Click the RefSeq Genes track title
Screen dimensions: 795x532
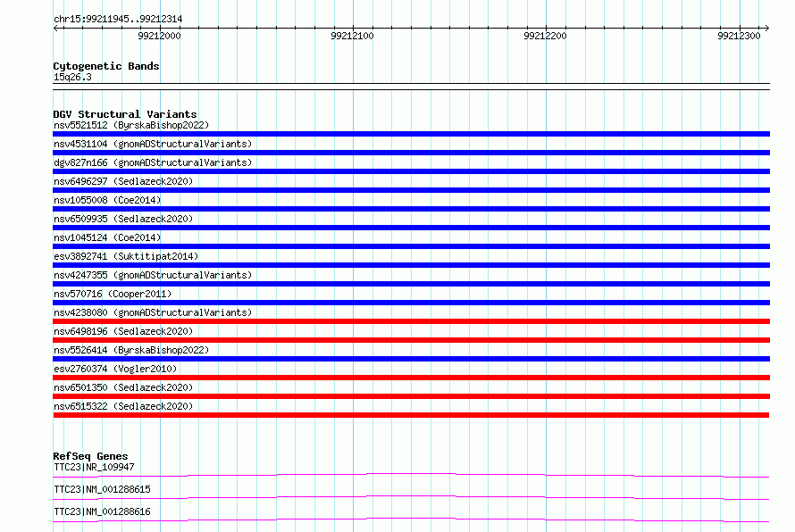90,456
